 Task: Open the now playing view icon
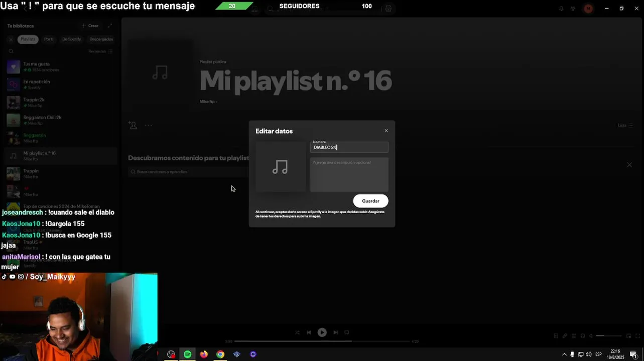point(556,335)
